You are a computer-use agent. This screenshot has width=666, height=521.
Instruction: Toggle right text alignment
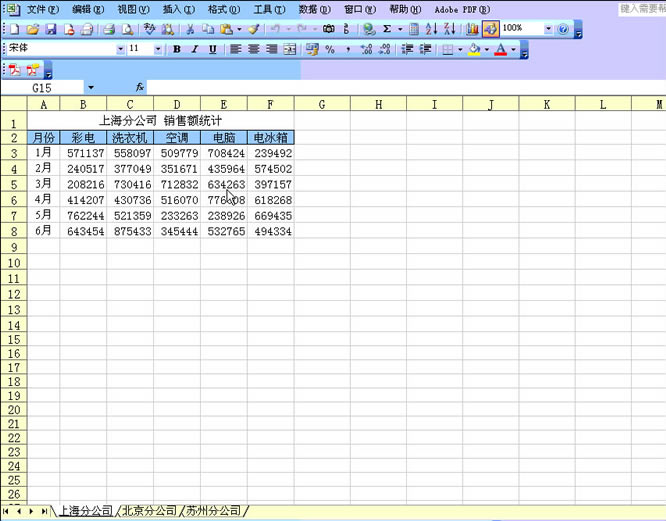271,49
